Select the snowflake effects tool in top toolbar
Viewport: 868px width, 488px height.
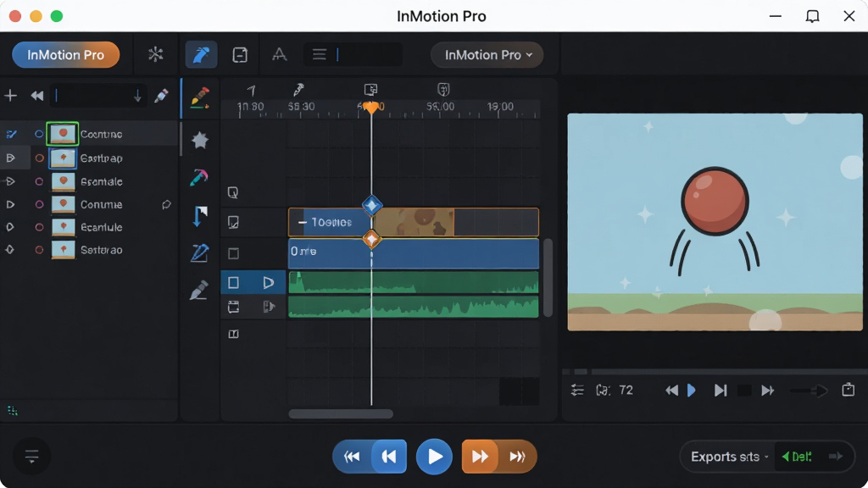pyautogui.click(x=156, y=54)
